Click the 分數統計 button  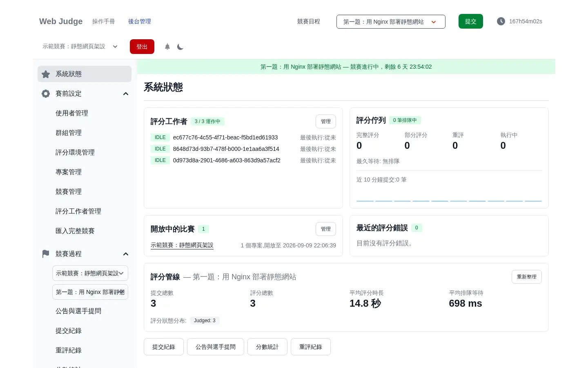267,347
